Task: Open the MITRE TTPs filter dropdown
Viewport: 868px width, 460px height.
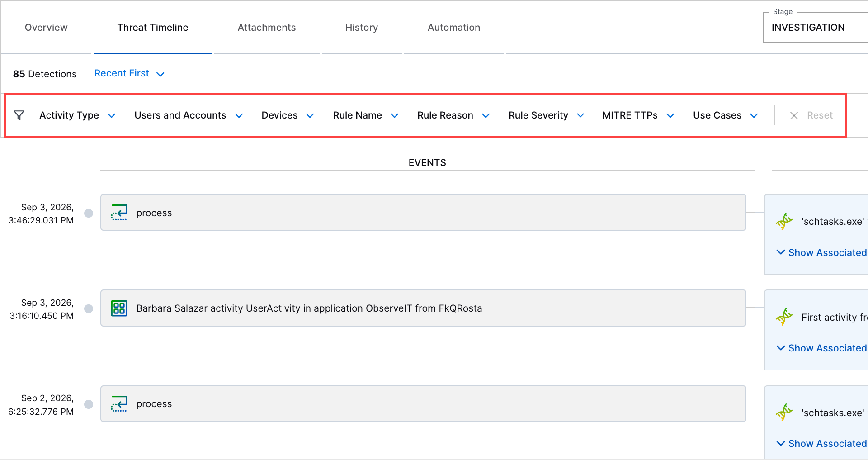Action: [x=638, y=115]
